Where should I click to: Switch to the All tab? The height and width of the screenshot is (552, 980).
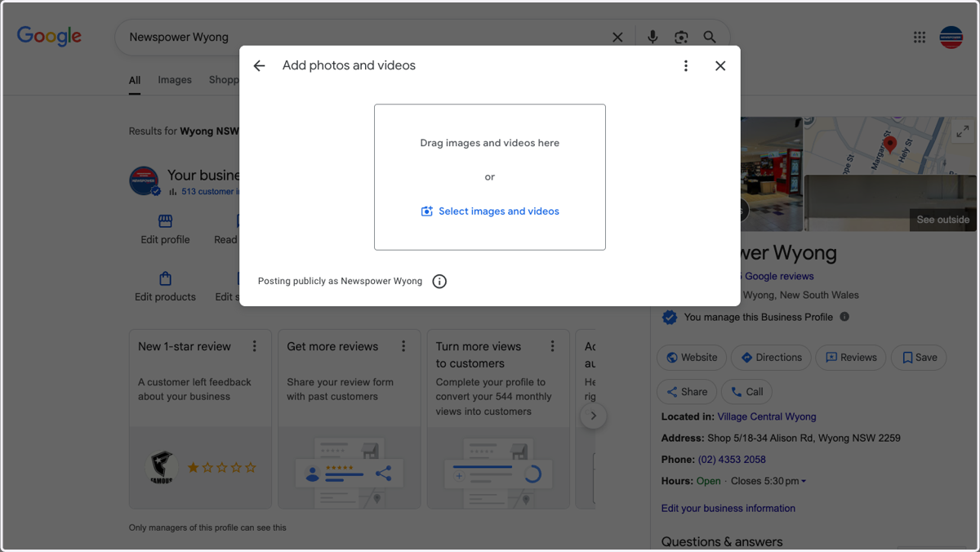coord(135,80)
